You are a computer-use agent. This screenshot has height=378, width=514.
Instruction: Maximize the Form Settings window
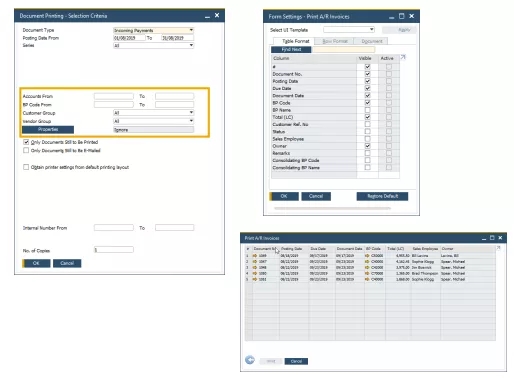pyautogui.click(x=402, y=16)
